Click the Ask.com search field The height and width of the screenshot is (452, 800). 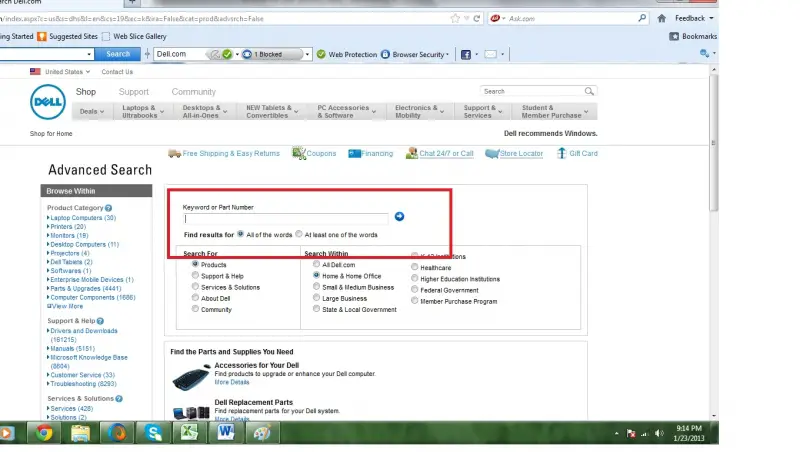(x=571, y=18)
